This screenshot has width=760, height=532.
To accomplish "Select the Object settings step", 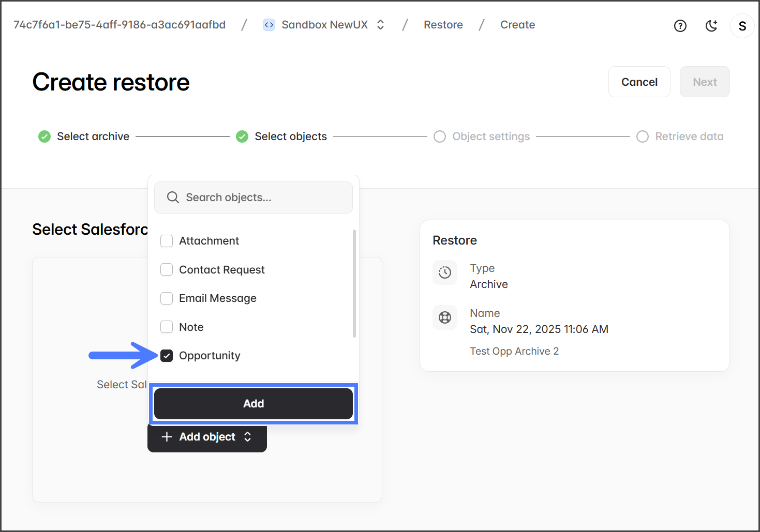I will click(x=490, y=136).
